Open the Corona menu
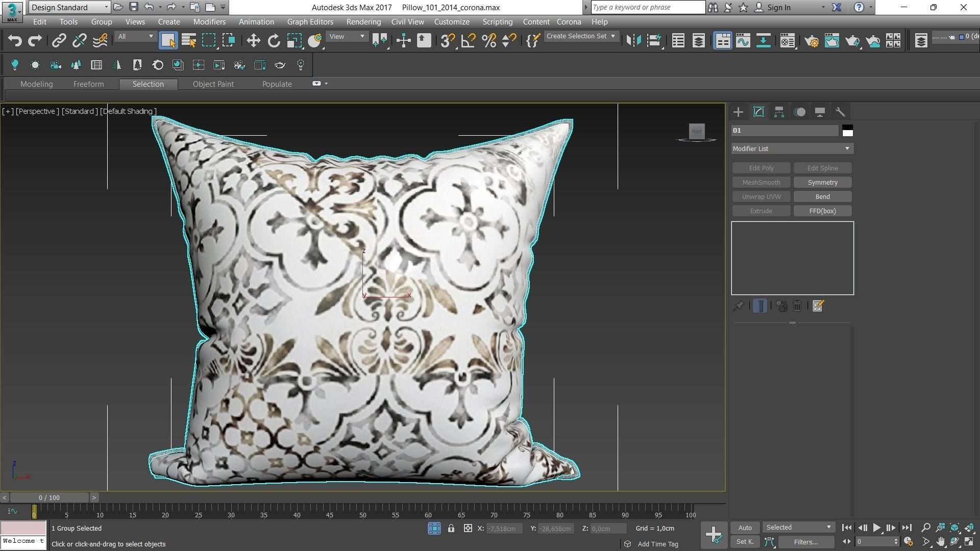980x551 pixels. (x=569, y=22)
